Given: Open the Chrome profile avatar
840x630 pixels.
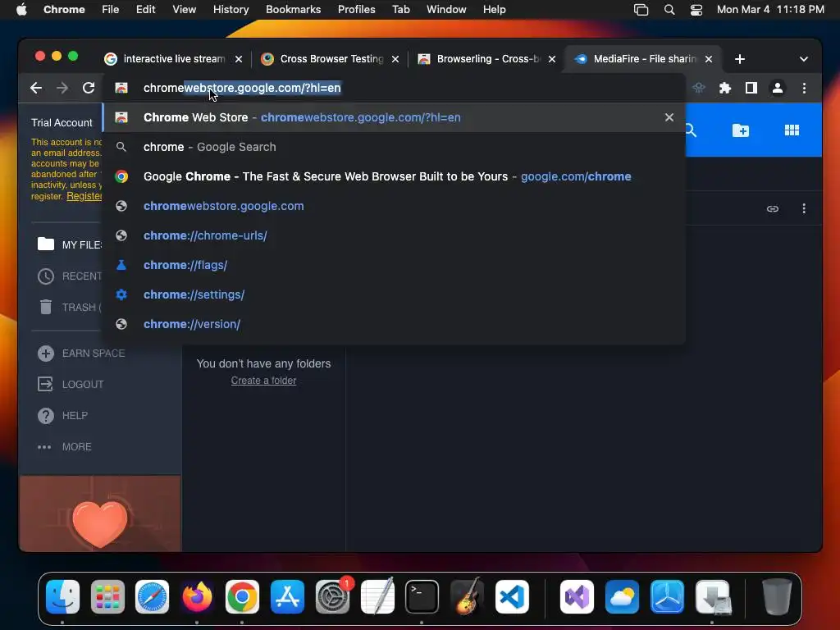Looking at the screenshot, I should pos(778,88).
